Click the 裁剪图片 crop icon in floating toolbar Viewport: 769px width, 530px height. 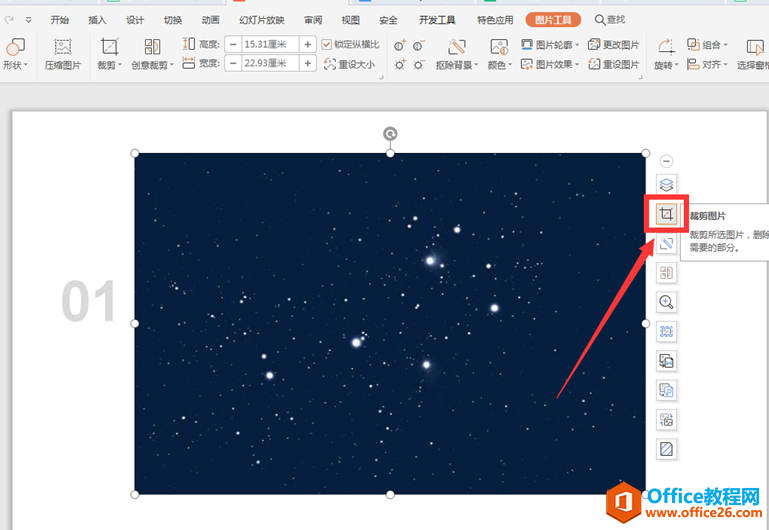(x=666, y=214)
